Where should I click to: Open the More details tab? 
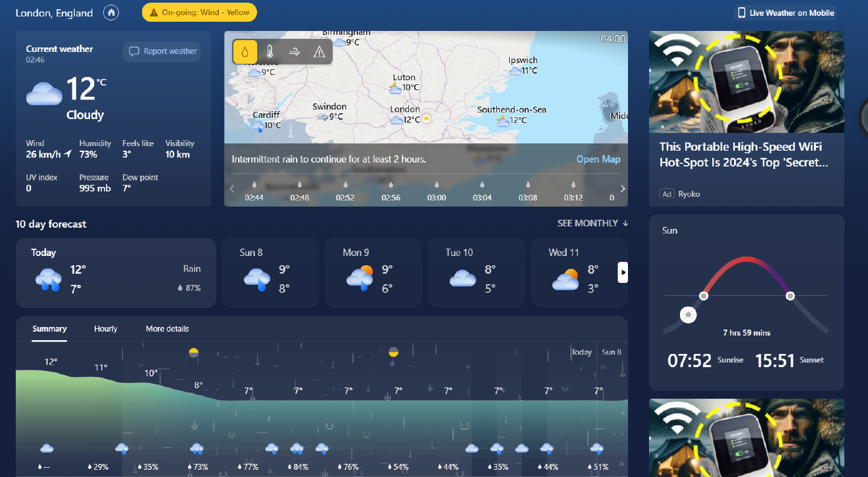pos(167,328)
